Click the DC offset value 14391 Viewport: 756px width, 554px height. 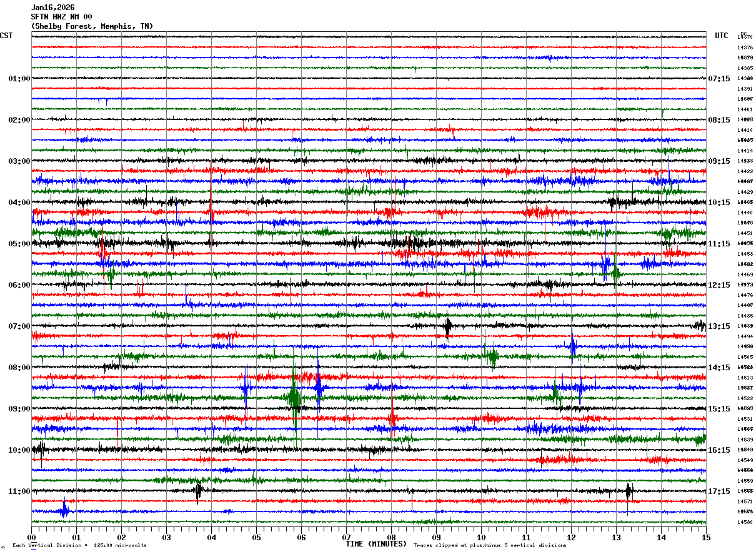(745, 89)
